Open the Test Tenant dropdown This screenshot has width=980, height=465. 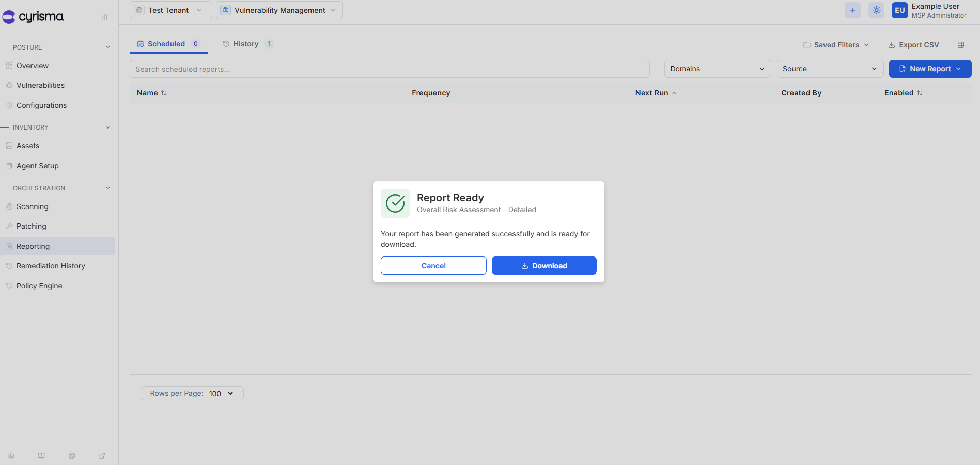[x=170, y=10]
